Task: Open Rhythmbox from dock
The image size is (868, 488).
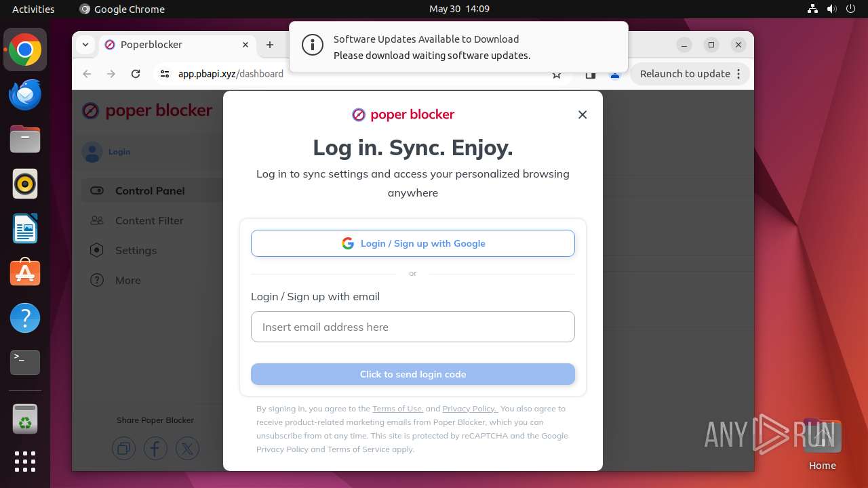Action: click(x=25, y=184)
